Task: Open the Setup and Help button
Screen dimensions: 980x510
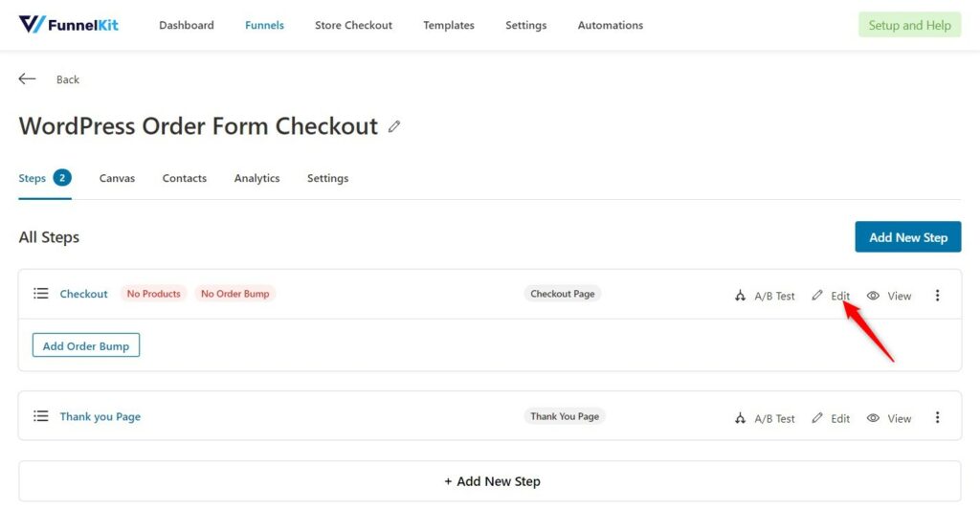Action: pos(909,25)
